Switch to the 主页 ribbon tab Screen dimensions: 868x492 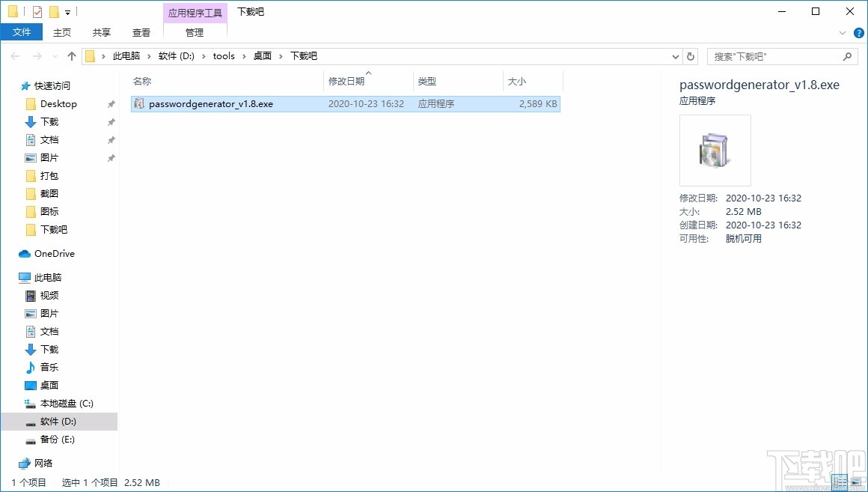pyautogui.click(x=62, y=32)
